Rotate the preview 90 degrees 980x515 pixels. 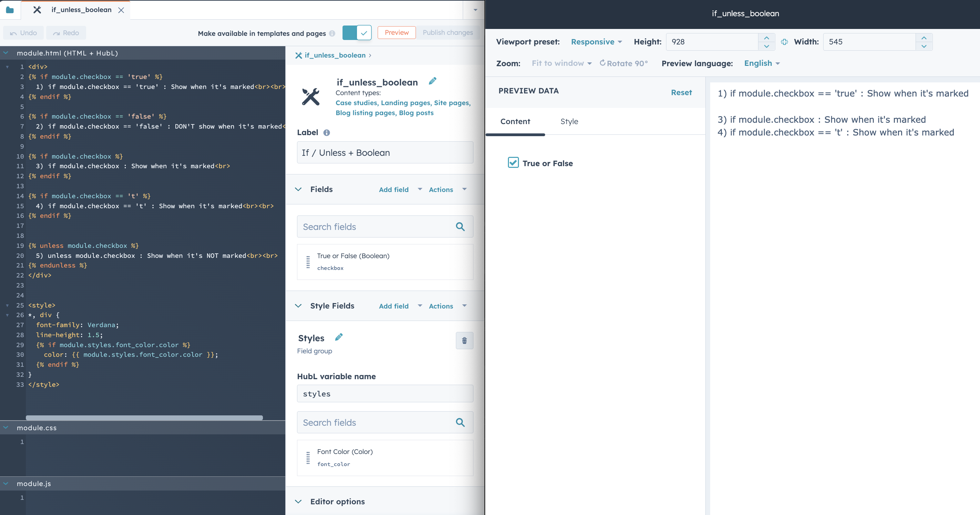click(624, 63)
